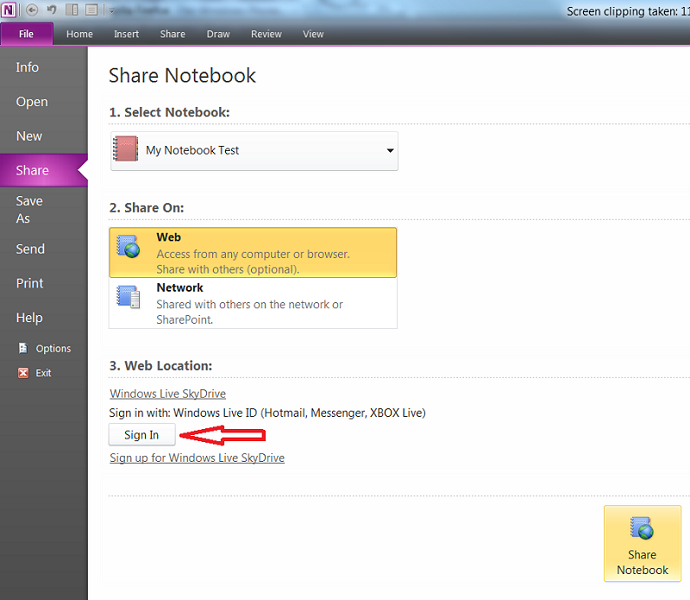The height and width of the screenshot is (600, 690).
Task: Switch to the Home ribbon tab
Action: pos(79,34)
